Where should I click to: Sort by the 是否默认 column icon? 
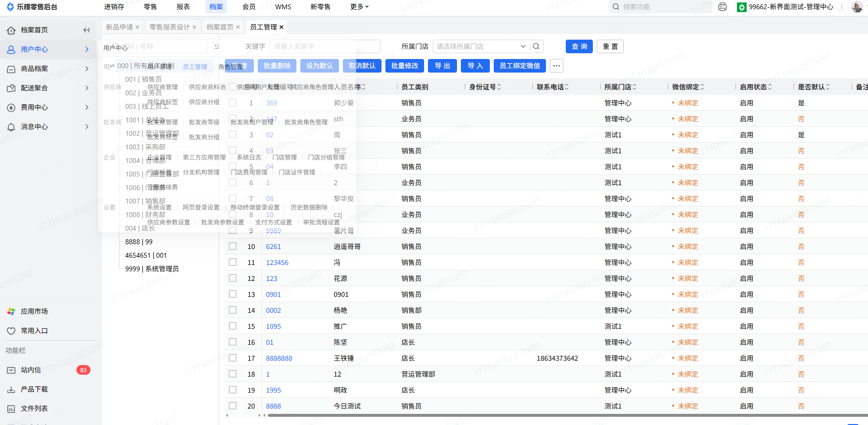(828, 87)
